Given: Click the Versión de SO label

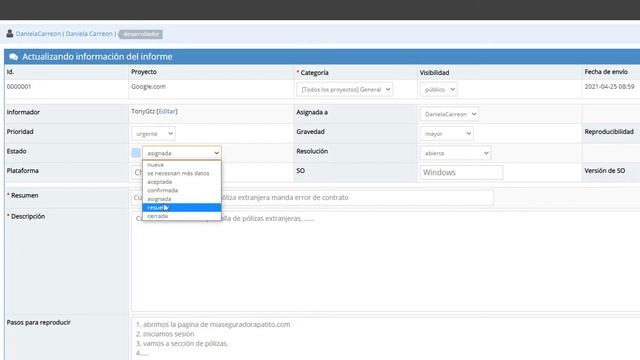Looking at the screenshot, I should coord(604,171).
